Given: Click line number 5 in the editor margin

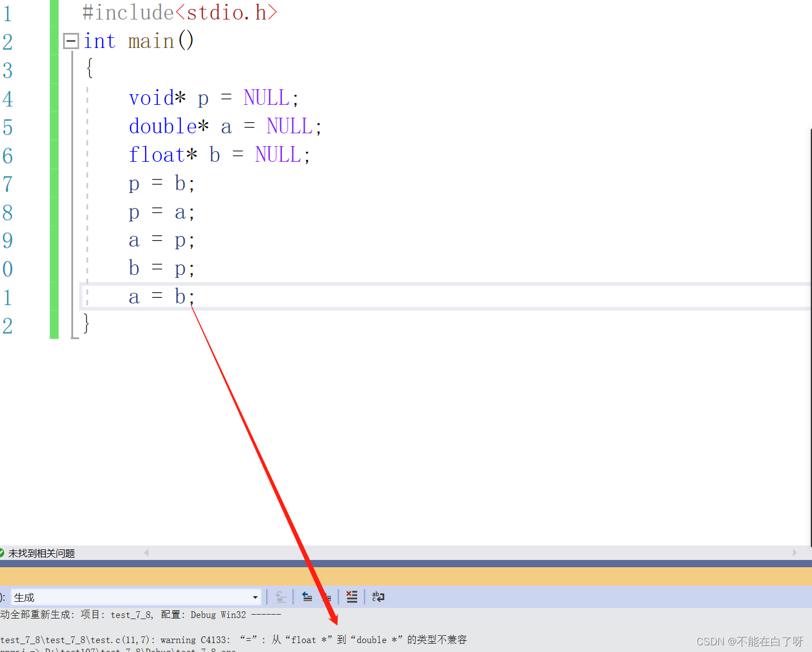Looking at the screenshot, I should click(8, 127).
